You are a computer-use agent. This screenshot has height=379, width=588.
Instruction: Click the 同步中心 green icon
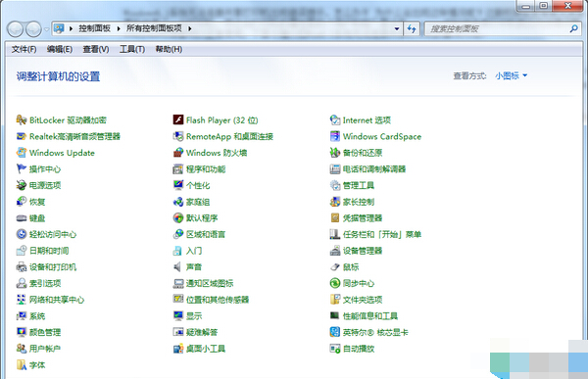coord(335,283)
